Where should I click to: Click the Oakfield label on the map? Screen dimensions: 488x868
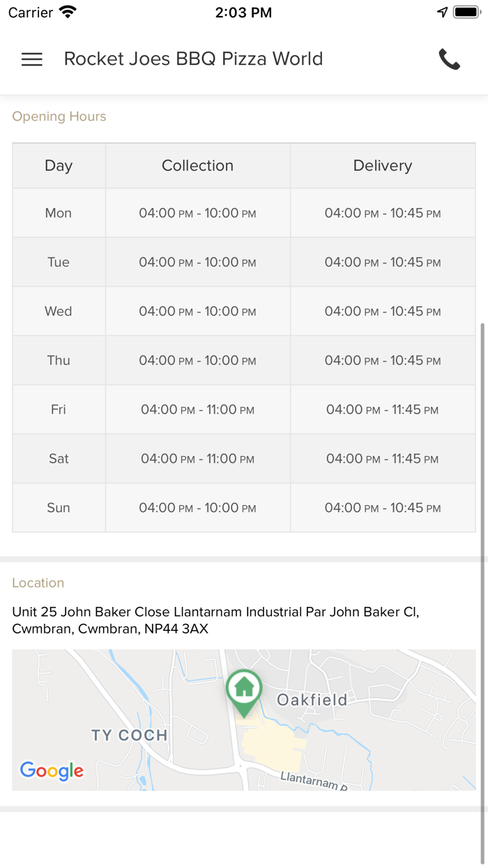click(312, 700)
